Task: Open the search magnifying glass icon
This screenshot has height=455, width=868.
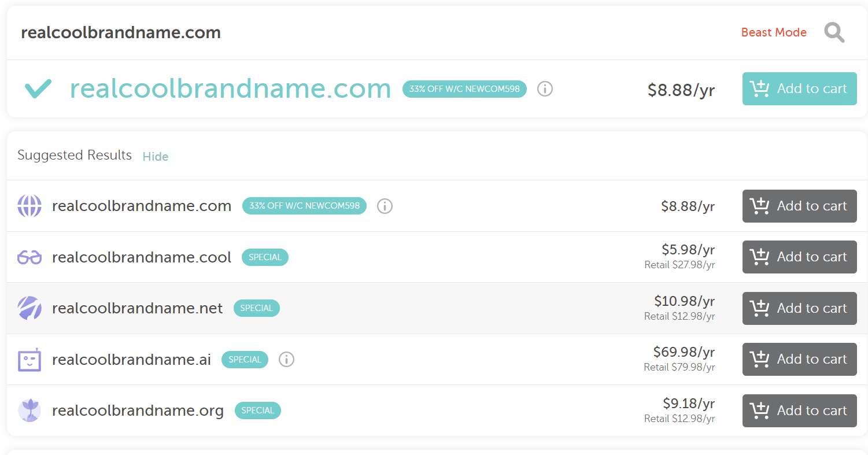Action: click(x=834, y=32)
